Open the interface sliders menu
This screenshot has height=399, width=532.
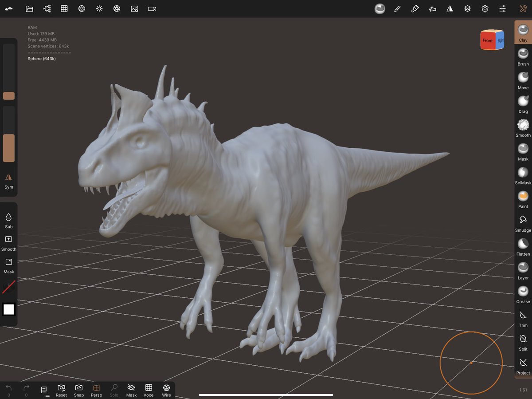[502, 8]
